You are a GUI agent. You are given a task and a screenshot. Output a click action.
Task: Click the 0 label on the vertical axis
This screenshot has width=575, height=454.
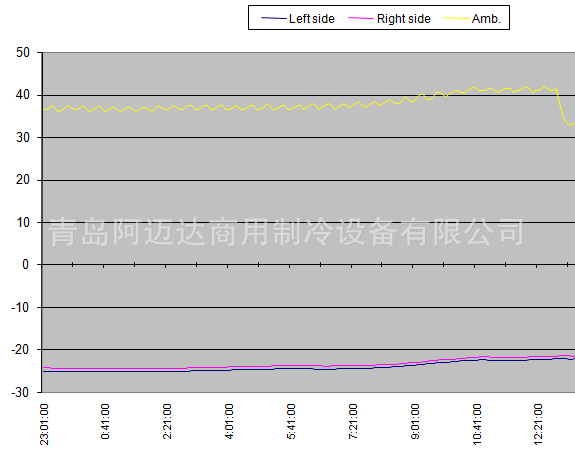[25, 264]
